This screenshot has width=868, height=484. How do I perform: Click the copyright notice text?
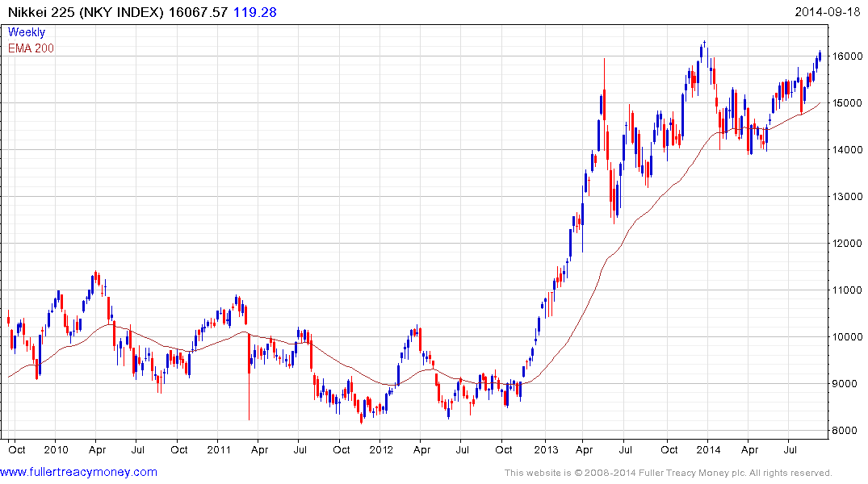(x=669, y=473)
